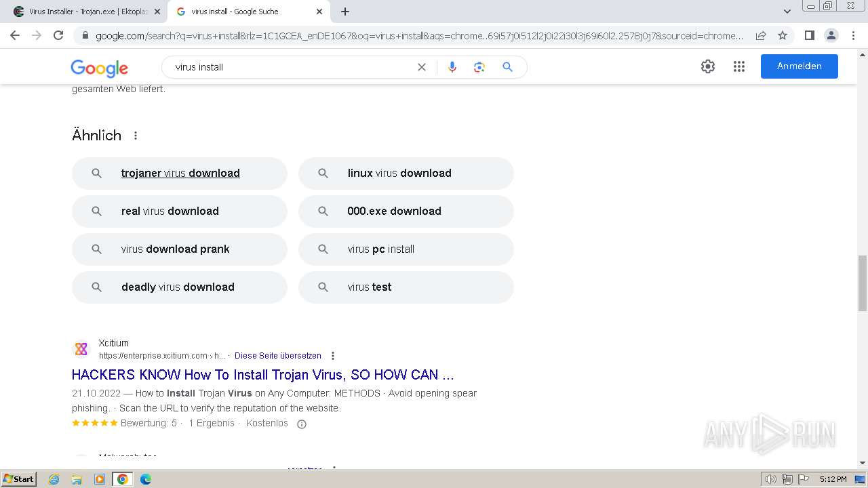Image resolution: width=868 pixels, height=488 pixels.
Task: Start voice search with the microphone icon
Action: click(452, 67)
